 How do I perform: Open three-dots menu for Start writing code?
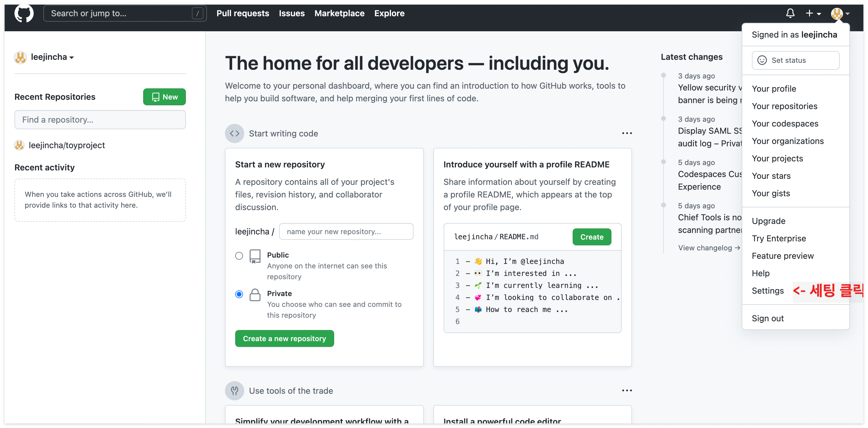627,133
